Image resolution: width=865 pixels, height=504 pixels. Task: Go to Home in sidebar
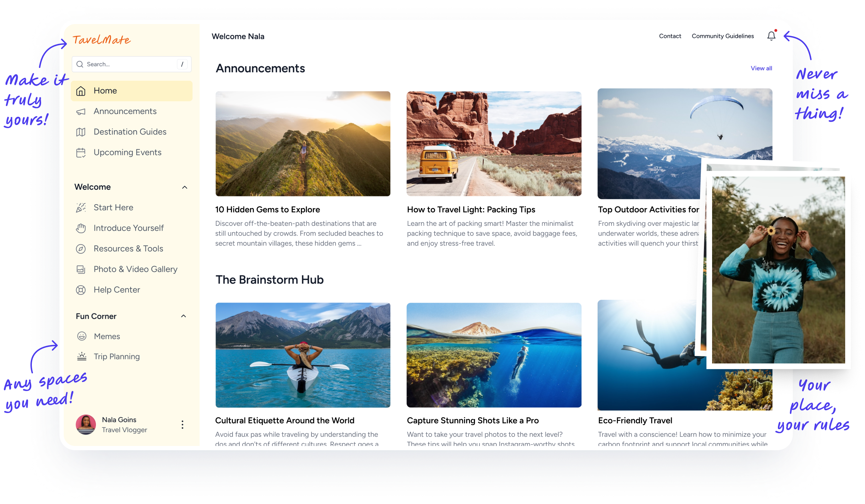132,91
